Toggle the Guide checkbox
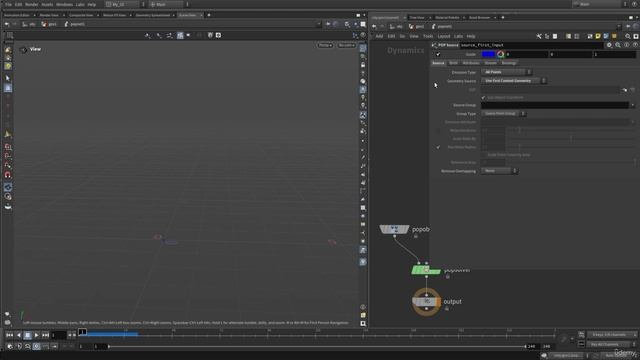The height and width of the screenshot is (360, 640). [438, 54]
